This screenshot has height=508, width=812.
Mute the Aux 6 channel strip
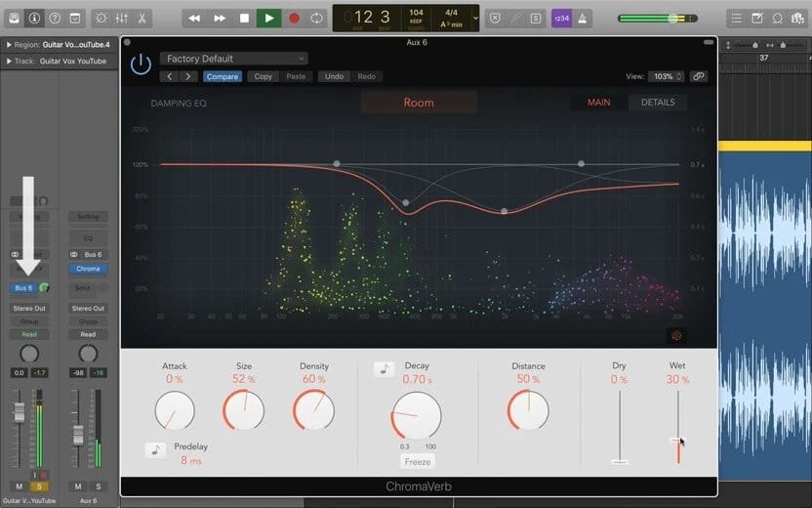coord(78,487)
